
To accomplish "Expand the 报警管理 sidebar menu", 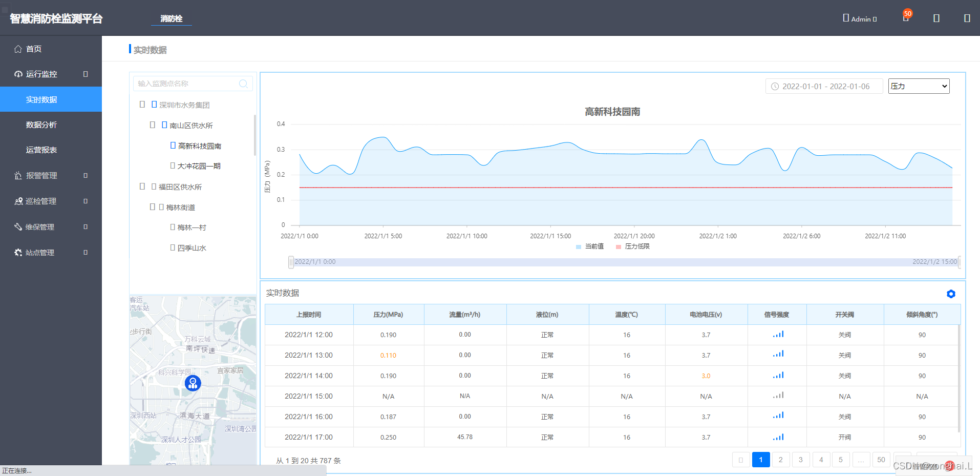I will 86,176.
